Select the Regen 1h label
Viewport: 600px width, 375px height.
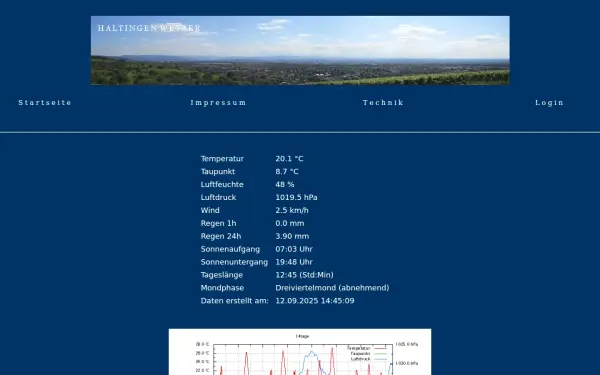pos(218,223)
